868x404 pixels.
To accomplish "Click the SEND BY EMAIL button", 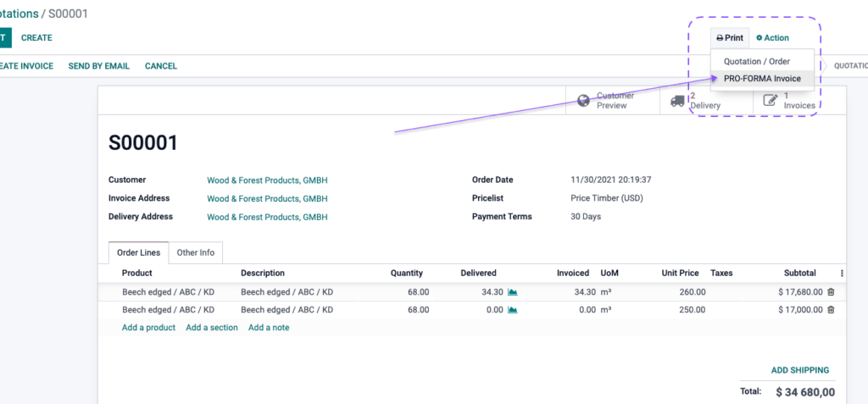I will tap(99, 66).
